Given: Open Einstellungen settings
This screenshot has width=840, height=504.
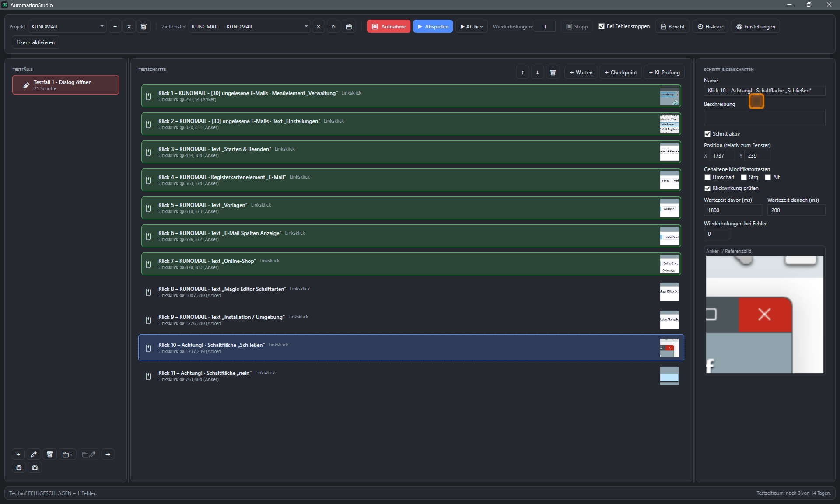Looking at the screenshot, I should pyautogui.click(x=755, y=27).
